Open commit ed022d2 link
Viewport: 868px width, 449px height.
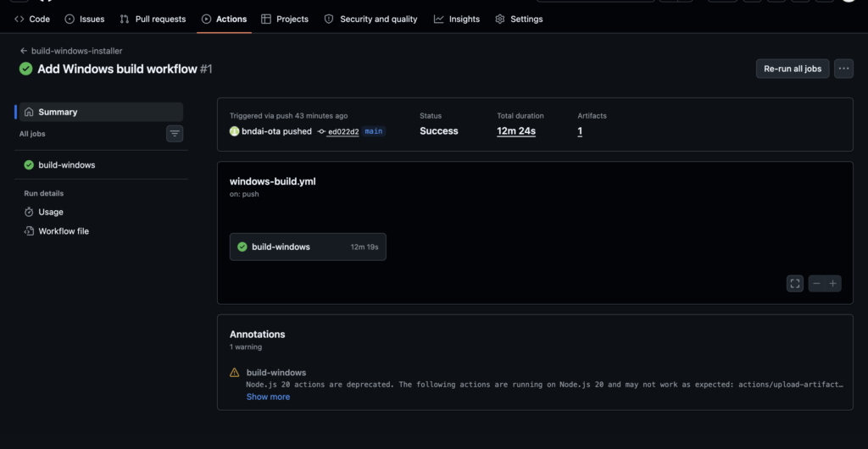[x=343, y=131]
